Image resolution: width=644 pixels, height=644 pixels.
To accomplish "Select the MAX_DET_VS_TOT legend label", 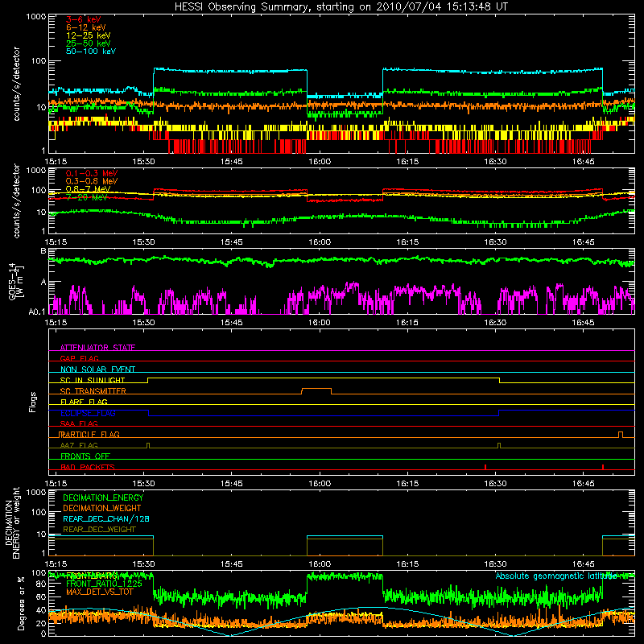I will [x=100, y=592].
